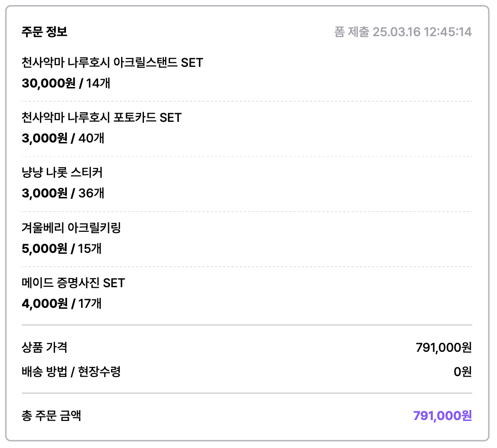
Task: Select the 메이드 증명사진 SET item
Action: click(x=73, y=283)
